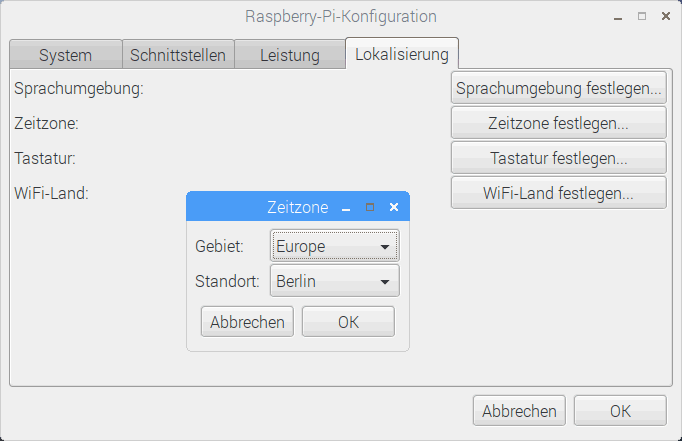This screenshot has height=441, width=682.
Task: Close the Raspberry-Pi-Konfiguration window
Action: tap(665, 17)
